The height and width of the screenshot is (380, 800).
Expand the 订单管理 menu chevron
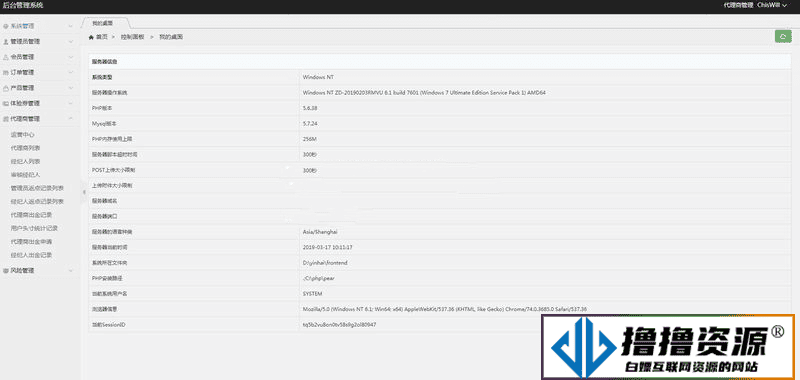pyautogui.click(x=71, y=72)
